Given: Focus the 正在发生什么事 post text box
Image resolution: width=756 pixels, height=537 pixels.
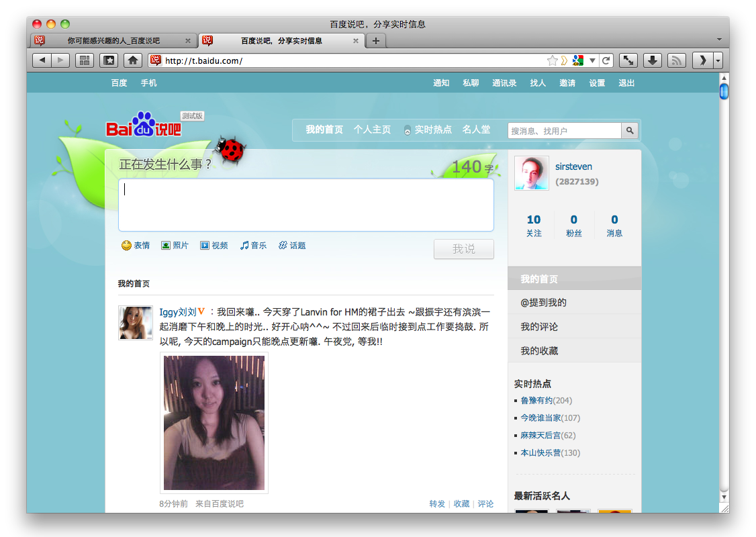Looking at the screenshot, I should pos(306,205).
